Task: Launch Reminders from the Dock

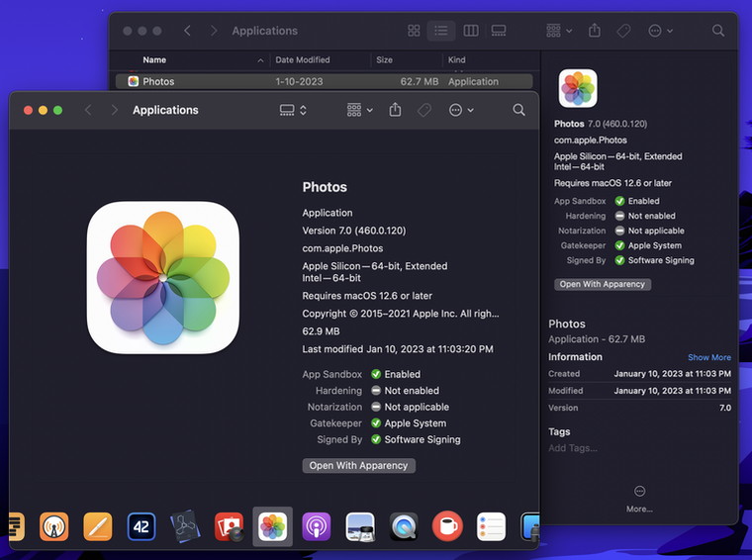Action: click(x=491, y=526)
